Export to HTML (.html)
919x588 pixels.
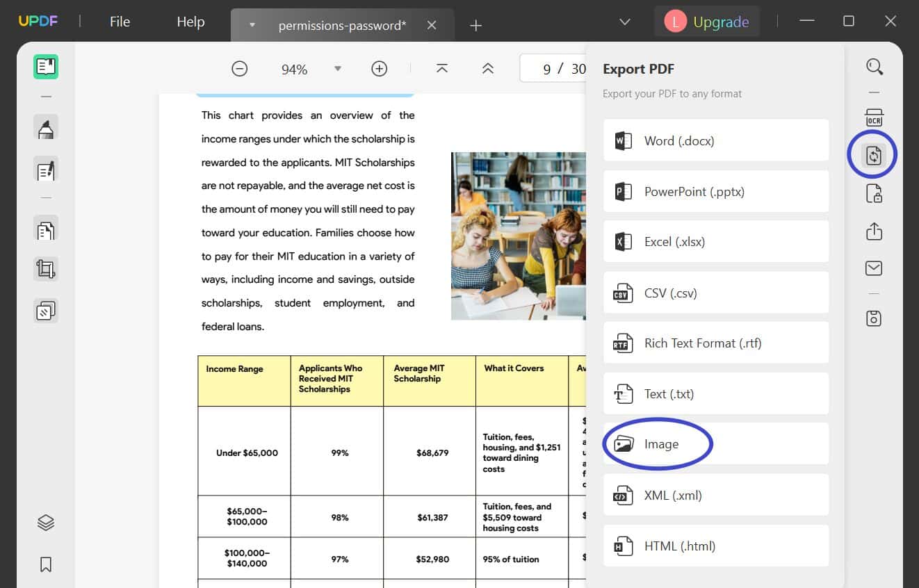coord(716,546)
